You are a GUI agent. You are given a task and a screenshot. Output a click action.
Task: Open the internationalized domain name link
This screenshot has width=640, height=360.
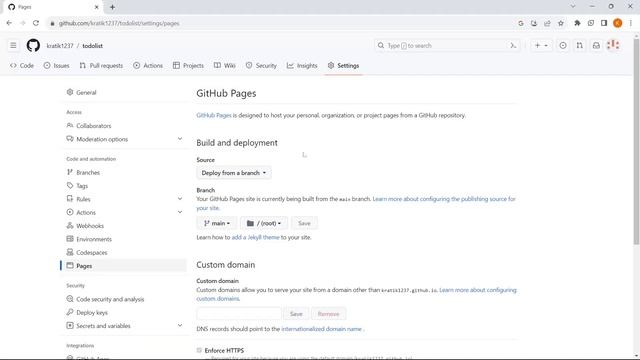pos(322,329)
